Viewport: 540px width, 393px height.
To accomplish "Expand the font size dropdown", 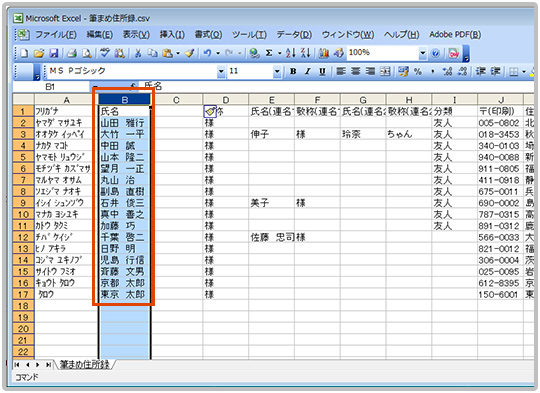I will tap(277, 72).
